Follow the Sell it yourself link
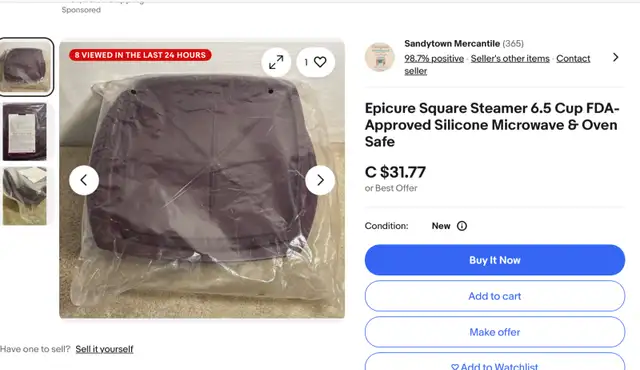This screenshot has width=640, height=370. (104, 349)
